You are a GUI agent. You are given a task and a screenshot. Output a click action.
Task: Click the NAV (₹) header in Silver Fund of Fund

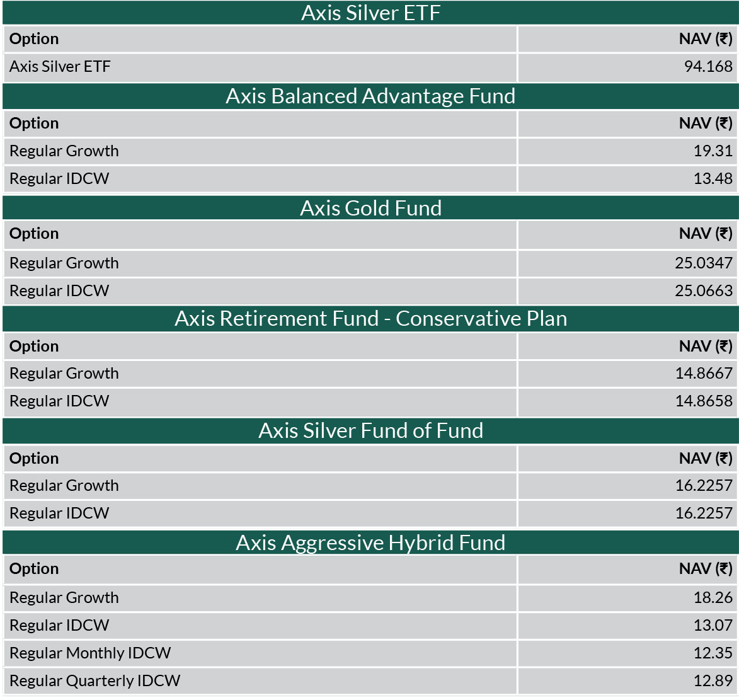coord(706,459)
